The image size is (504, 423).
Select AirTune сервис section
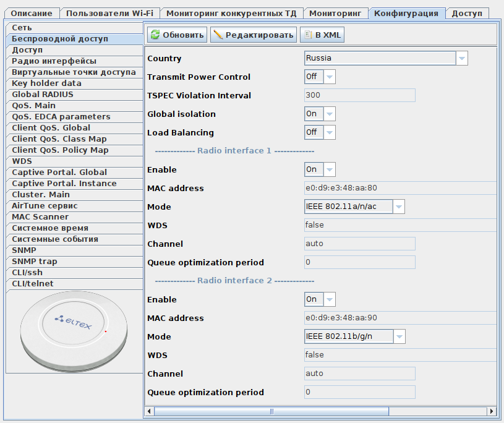click(x=75, y=206)
